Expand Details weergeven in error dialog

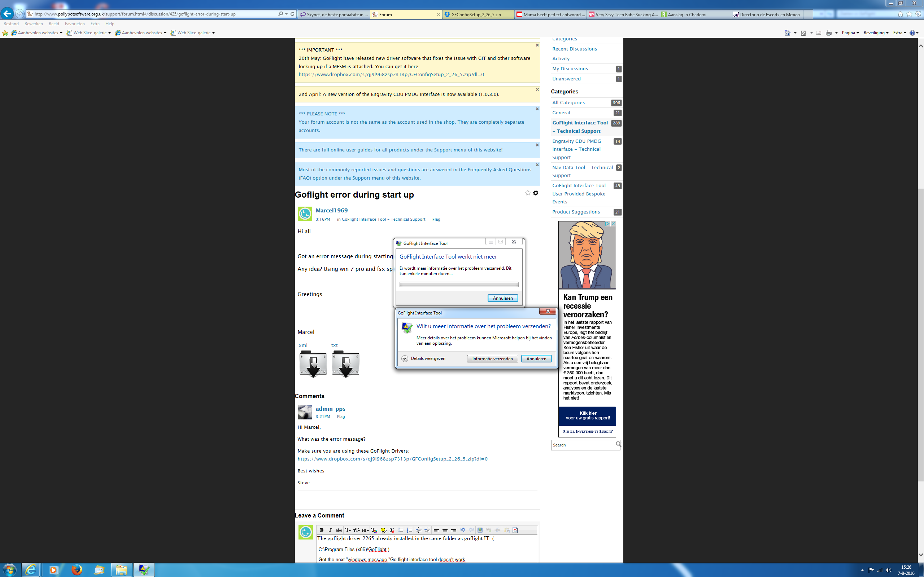(405, 358)
